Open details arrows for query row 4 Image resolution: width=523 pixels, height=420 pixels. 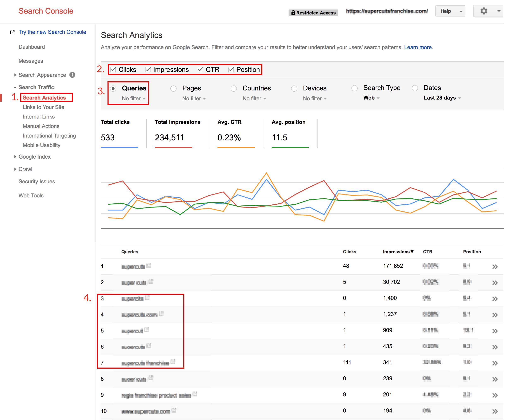[495, 315]
